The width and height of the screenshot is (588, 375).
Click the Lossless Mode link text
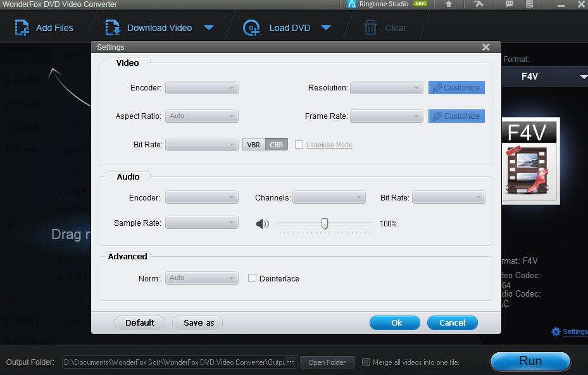pos(329,145)
